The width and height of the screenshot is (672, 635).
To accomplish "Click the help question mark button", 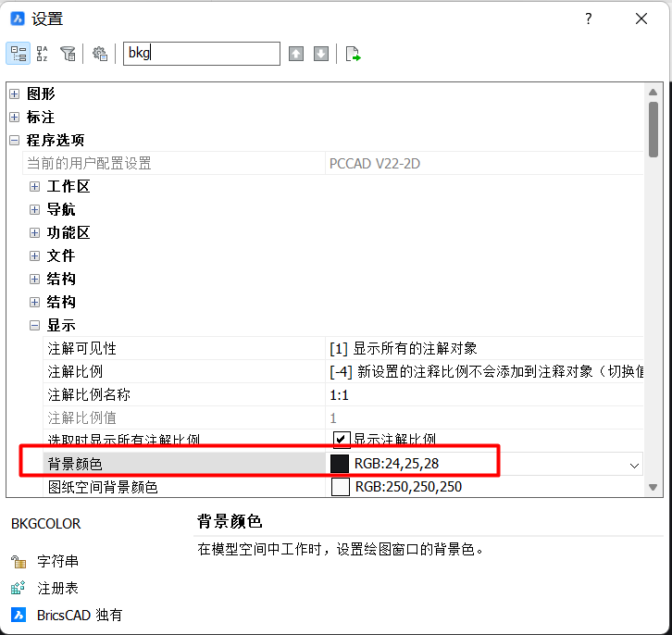I will coord(589,19).
